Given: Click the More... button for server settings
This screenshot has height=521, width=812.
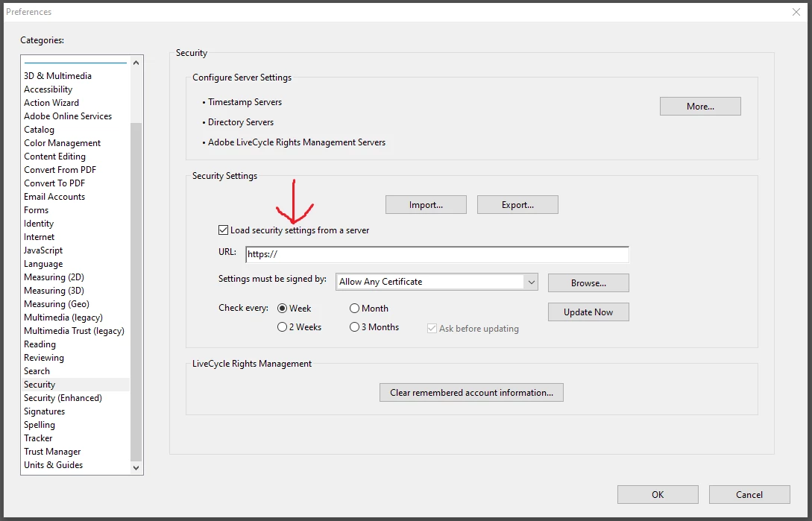Looking at the screenshot, I should [x=700, y=106].
